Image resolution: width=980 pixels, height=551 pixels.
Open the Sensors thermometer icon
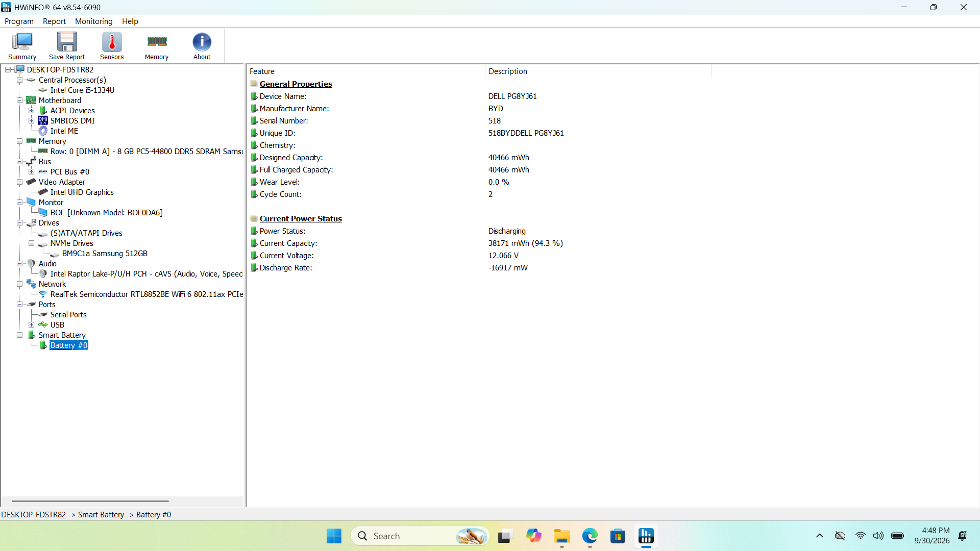coord(112,46)
